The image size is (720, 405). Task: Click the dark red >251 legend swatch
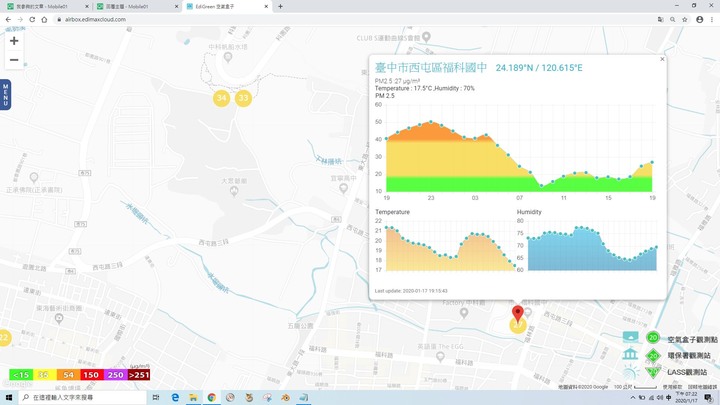[139, 375]
